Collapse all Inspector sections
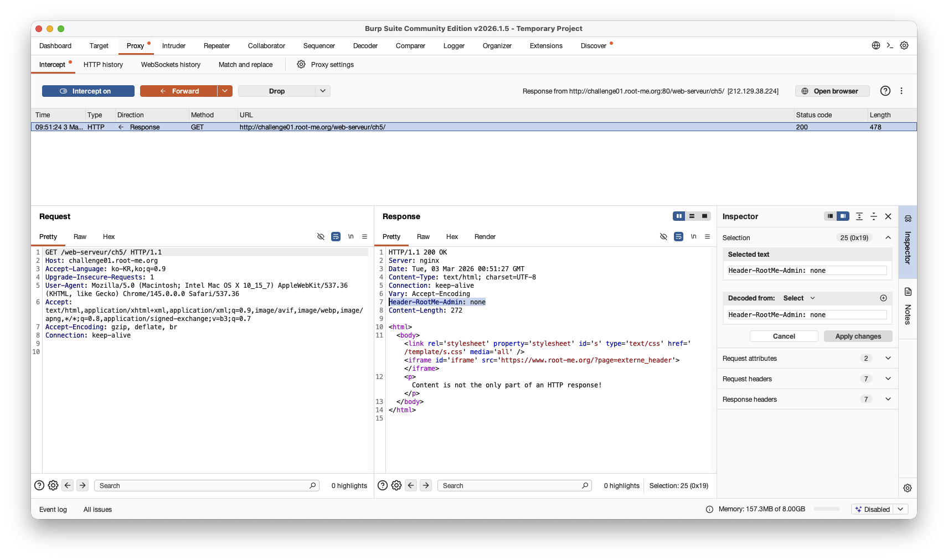948x560 pixels. (874, 216)
